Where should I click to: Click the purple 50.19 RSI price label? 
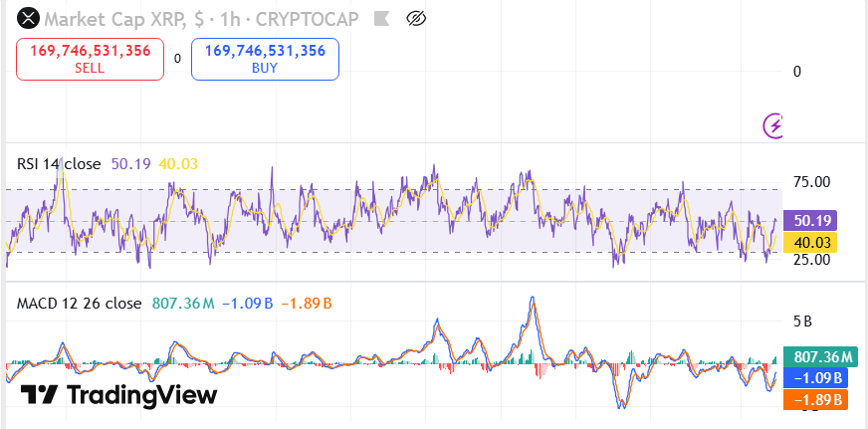coord(810,221)
